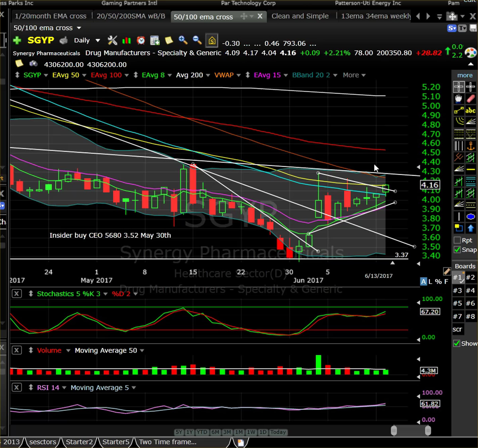Click the calendar with plus icon
The image size is (478, 448).
pos(155,40)
